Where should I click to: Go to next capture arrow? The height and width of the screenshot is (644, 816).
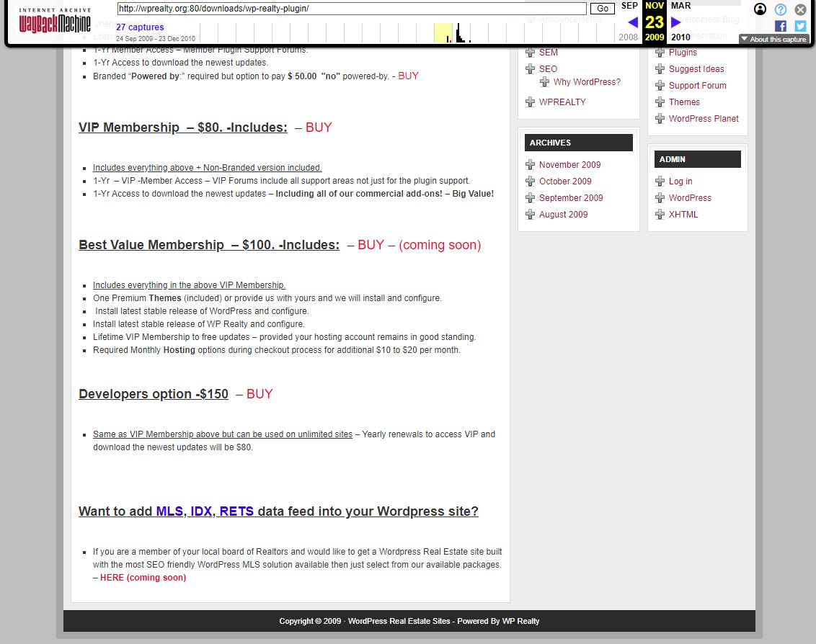pyautogui.click(x=675, y=22)
